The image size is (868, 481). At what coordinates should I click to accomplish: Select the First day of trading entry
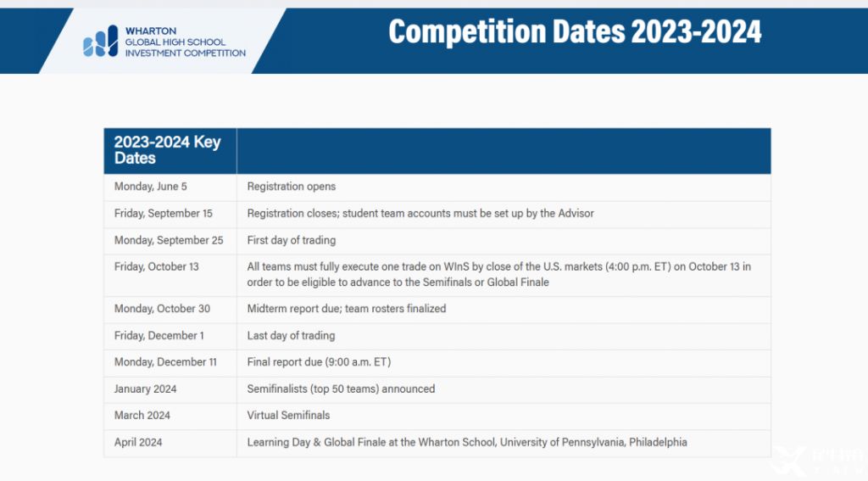click(x=292, y=241)
